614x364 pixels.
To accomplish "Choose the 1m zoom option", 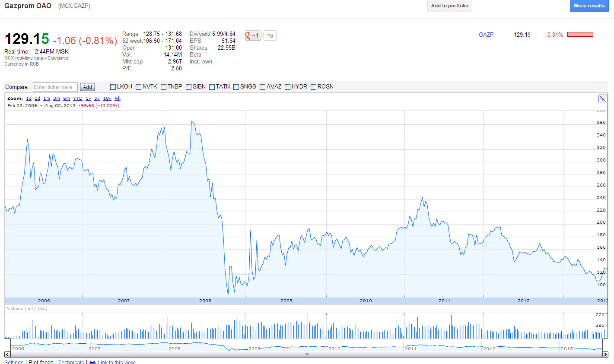I will click(47, 98).
